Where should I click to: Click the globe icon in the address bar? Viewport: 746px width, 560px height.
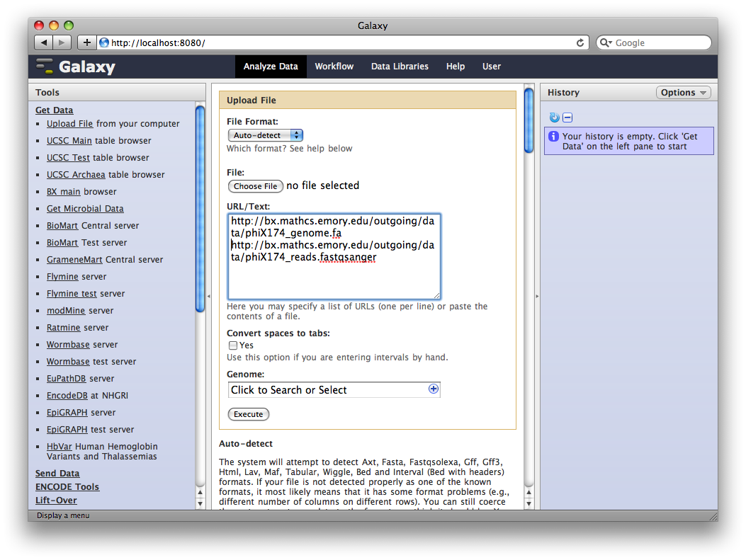103,42
